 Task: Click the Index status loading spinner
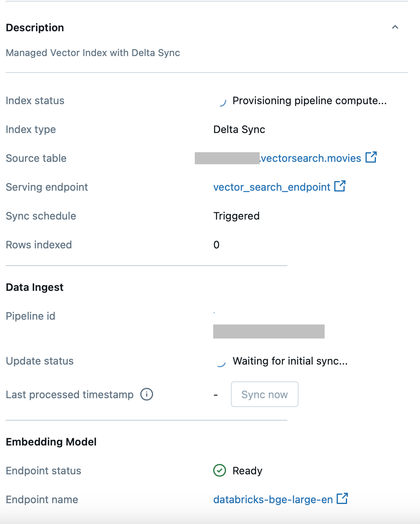[x=222, y=101]
